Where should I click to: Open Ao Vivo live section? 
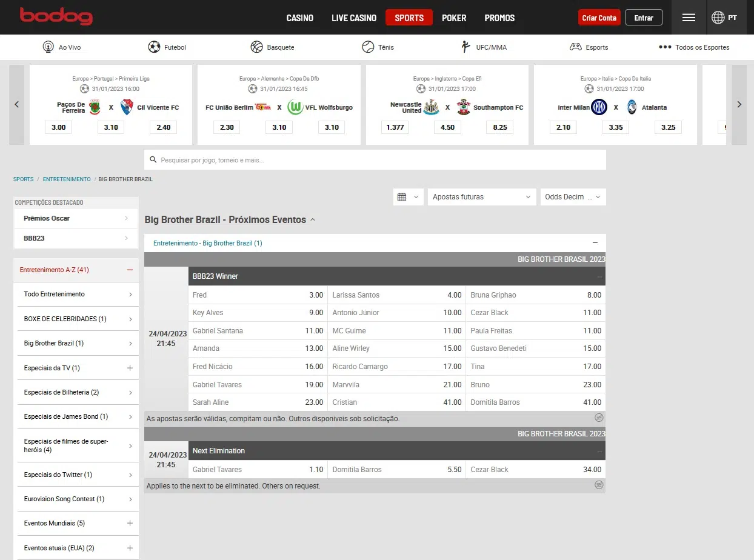click(x=48, y=47)
